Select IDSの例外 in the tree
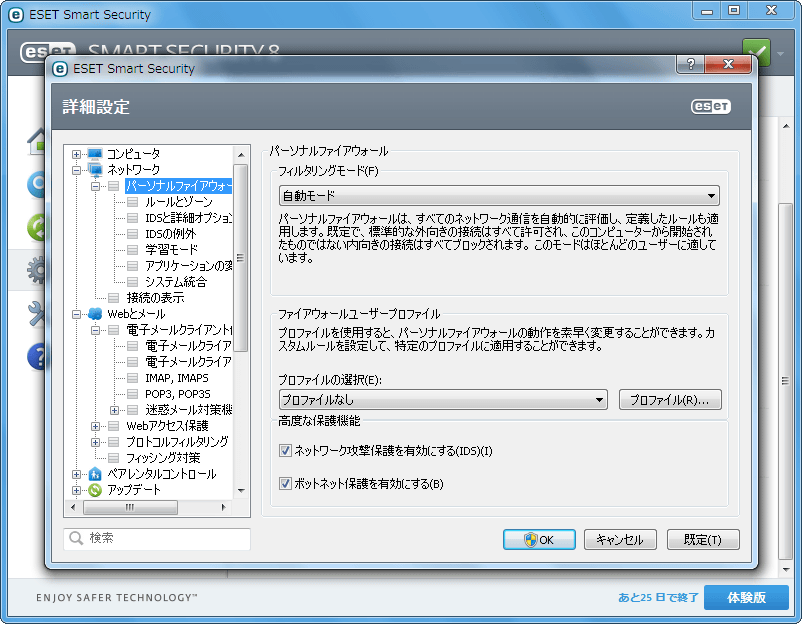This screenshot has height=624, width=802. (170, 234)
